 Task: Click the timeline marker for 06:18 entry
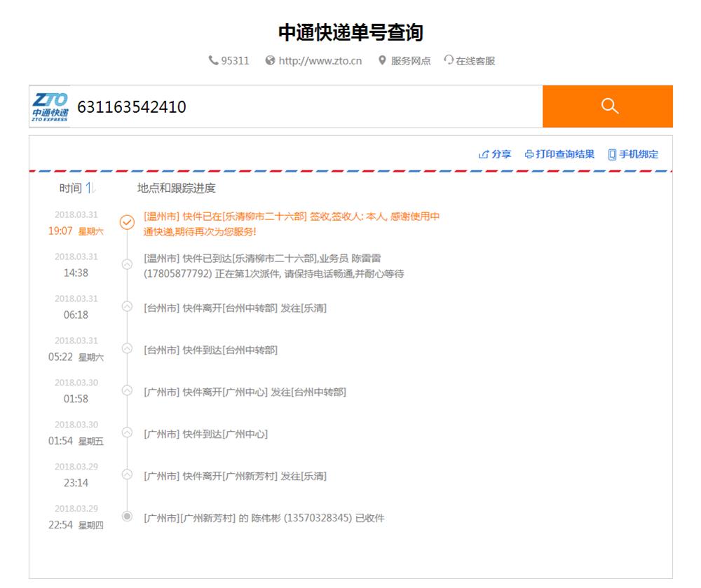point(127,306)
